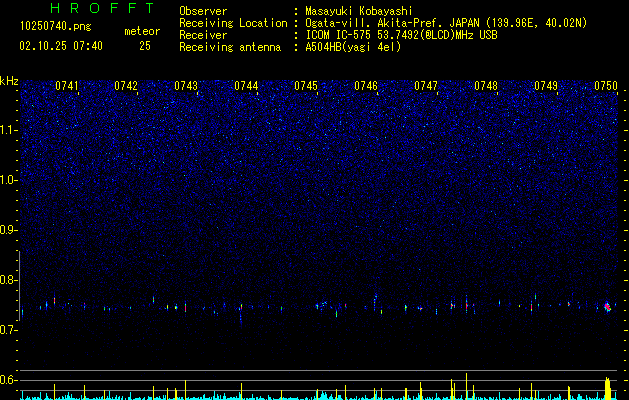629x400 pixels.
Task: Click the 0744 time marker
Action: click(246, 86)
